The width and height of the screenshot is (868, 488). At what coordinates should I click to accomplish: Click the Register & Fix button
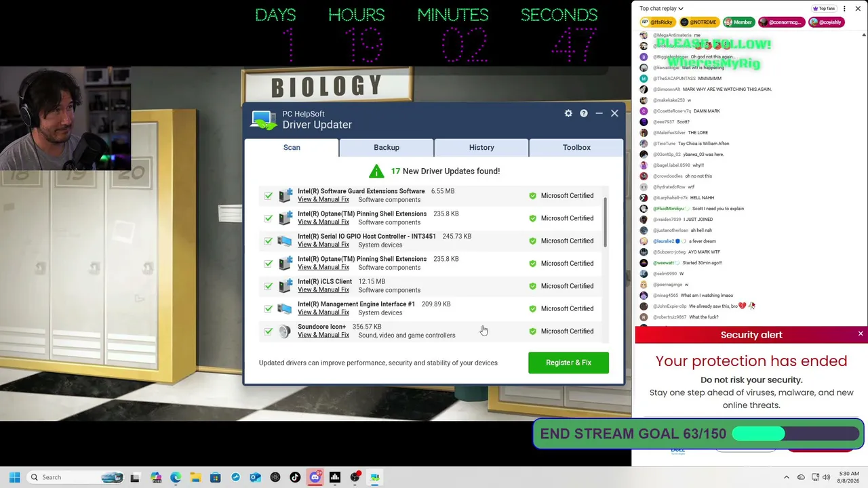568,363
